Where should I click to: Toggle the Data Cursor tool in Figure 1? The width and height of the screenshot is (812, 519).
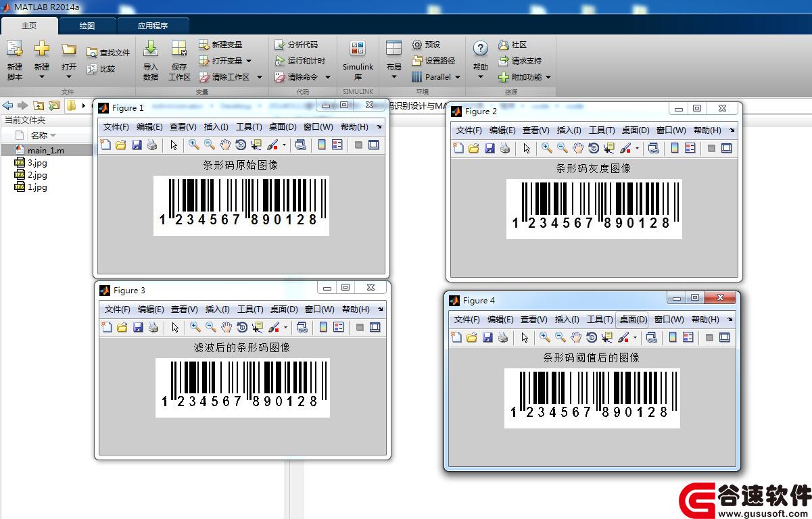click(x=256, y=145)
